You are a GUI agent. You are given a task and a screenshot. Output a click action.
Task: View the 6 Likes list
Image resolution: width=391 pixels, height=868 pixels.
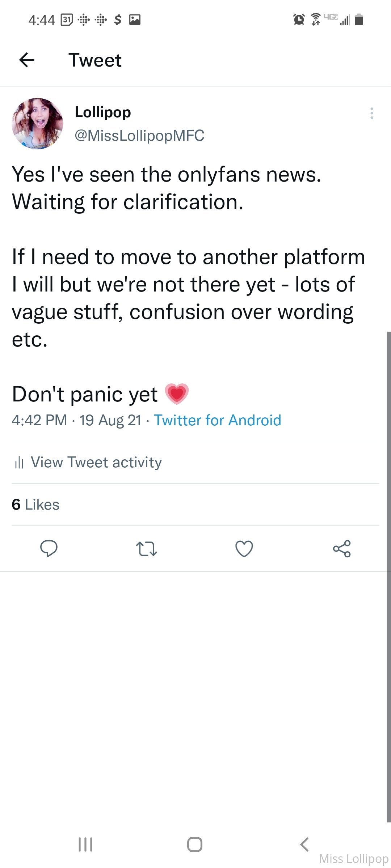point(35,505)
